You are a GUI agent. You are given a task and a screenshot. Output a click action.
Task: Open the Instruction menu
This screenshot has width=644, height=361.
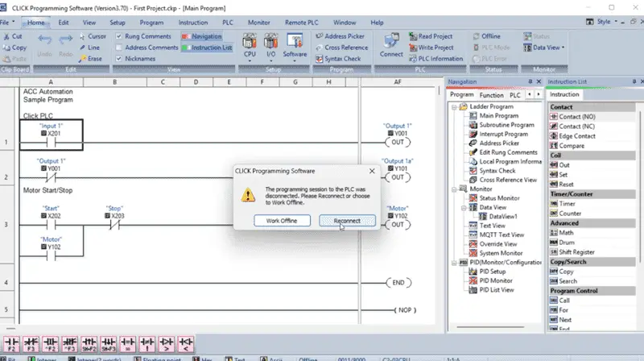click(193, 23)
